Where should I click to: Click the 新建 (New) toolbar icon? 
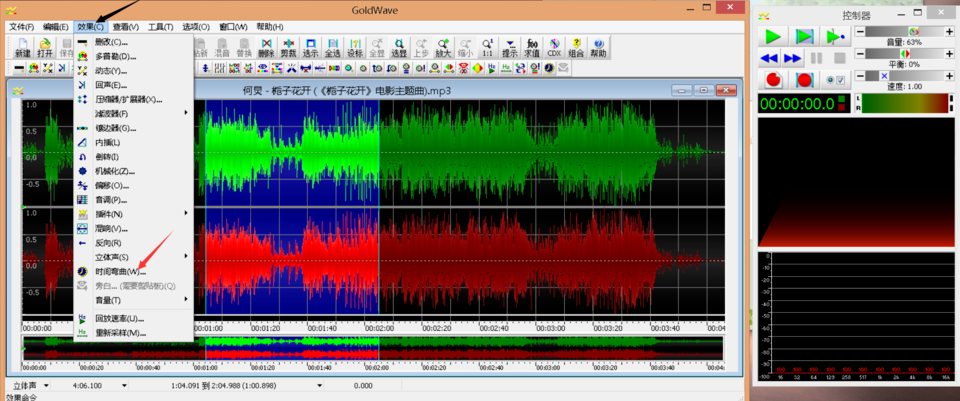pyautogui.click(x=22, y=47)
